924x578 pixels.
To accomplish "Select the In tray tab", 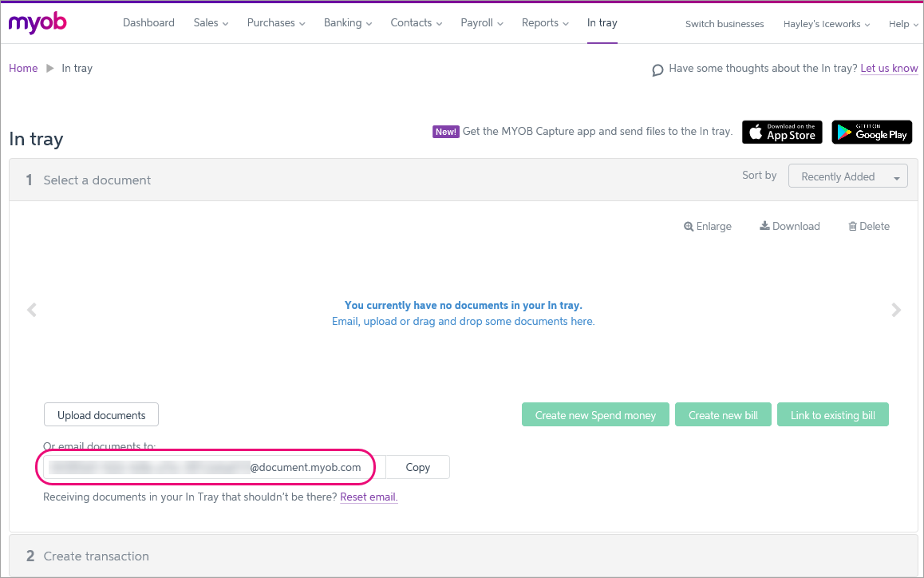I will (602, 23).
